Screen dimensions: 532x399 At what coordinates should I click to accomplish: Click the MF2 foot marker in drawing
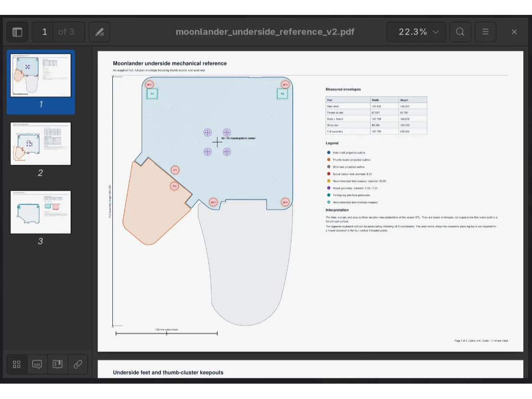[285, 85]
